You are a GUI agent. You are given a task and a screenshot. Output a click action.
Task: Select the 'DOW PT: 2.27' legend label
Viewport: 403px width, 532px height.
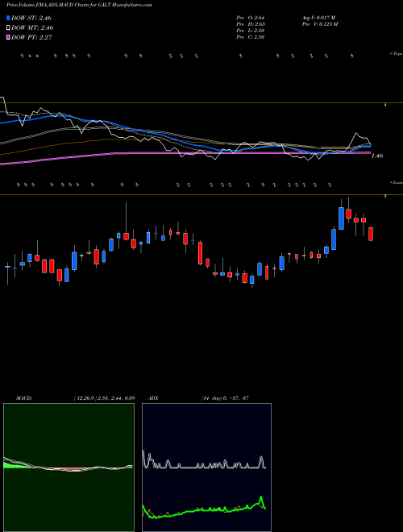pos(31,38)
